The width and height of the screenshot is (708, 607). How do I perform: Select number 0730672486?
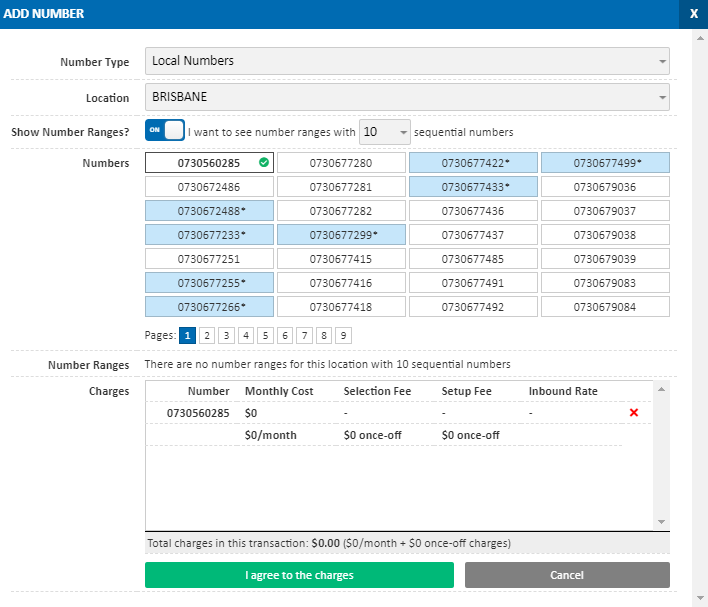[209, 187]
